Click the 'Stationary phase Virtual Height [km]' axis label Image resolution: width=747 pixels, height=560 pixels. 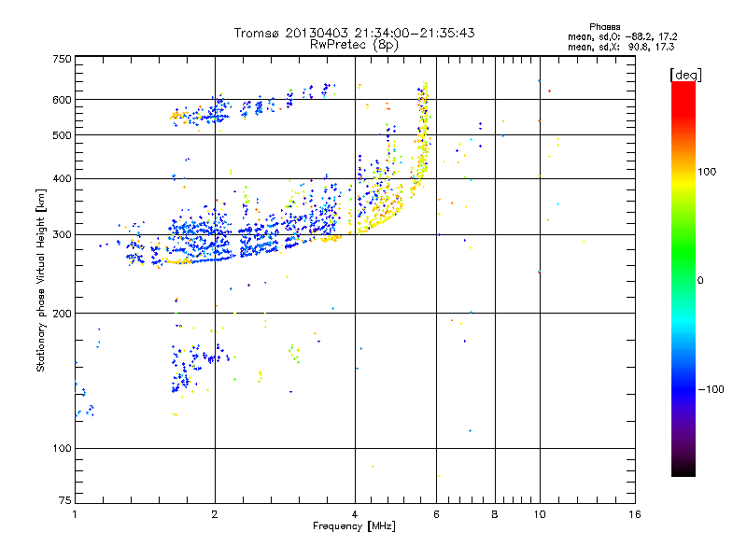click(x=41, y=280)
